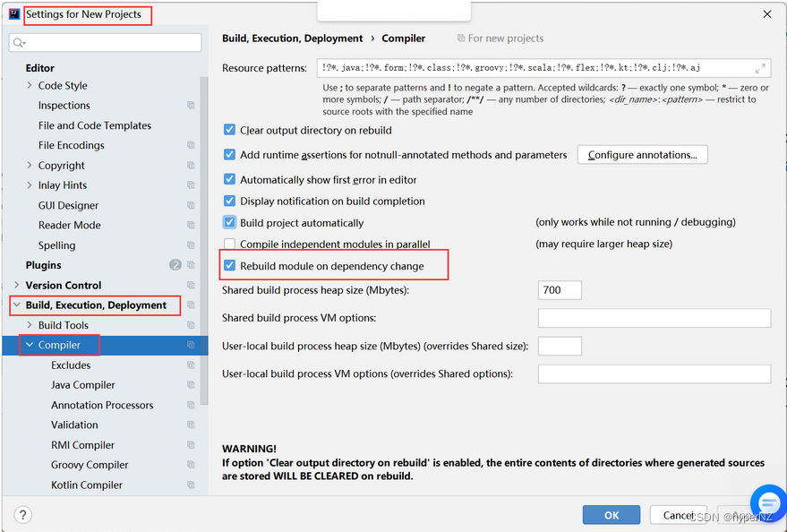Screen dimensions: 787x532
Task: Toggle Automatically show first error in editor
Action: (229, 179)
